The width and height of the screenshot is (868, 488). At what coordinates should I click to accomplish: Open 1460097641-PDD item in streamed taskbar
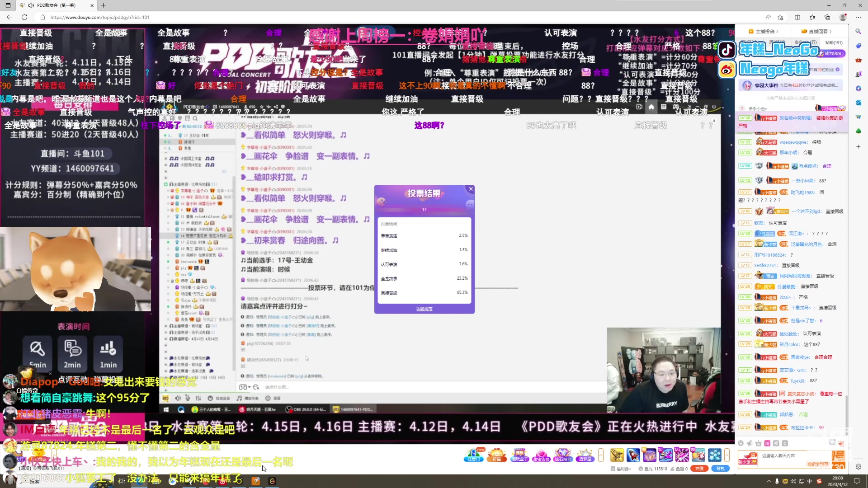point(353,409)
